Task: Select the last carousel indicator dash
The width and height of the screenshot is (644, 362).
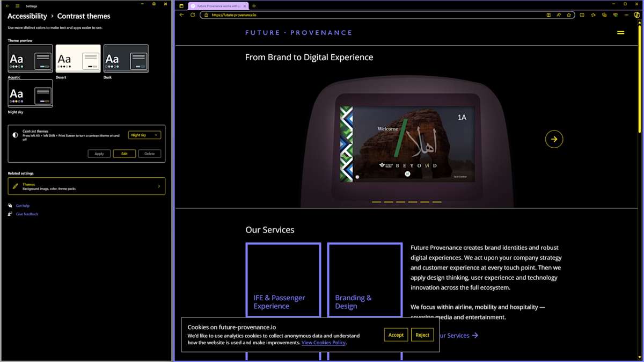Action: pyautogui.click(x=437, y=202)
